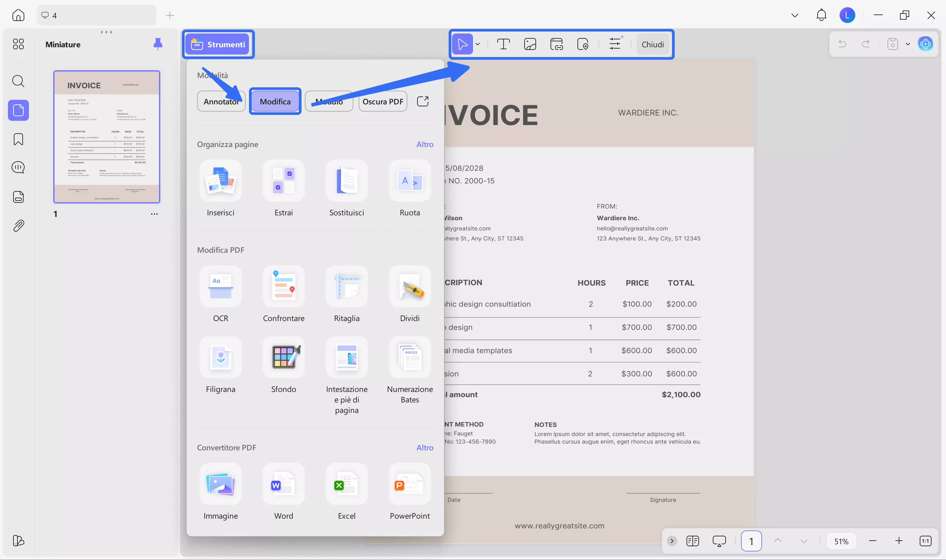This screenshot has width=946, height=560.
Task: Open the Attachments panel
Action: coord(18,225)
